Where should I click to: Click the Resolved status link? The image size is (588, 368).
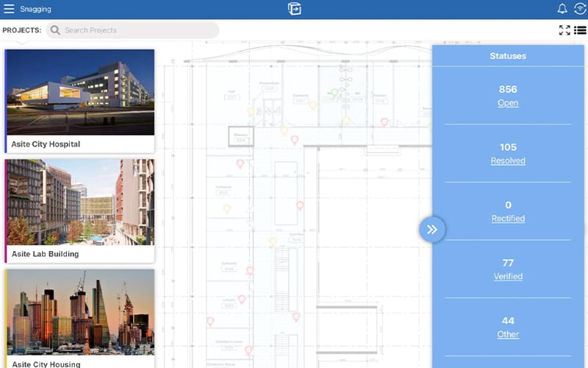[x=508, y=160]
